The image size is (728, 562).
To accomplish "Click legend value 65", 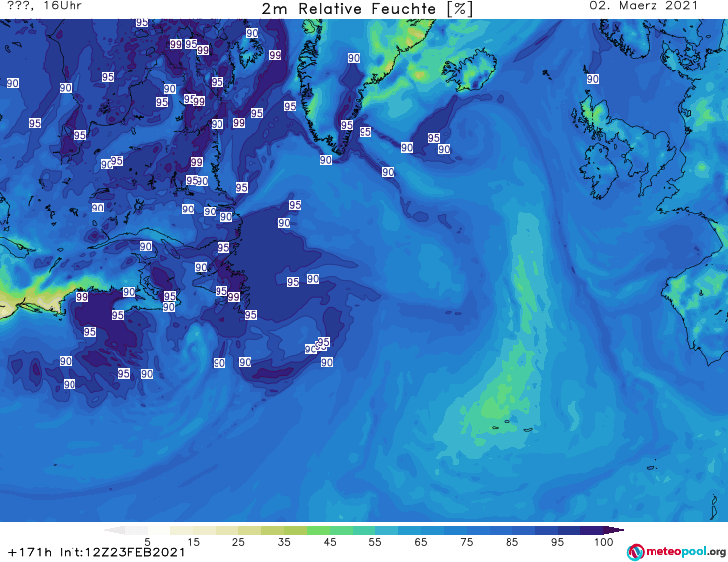I will 421,542.
